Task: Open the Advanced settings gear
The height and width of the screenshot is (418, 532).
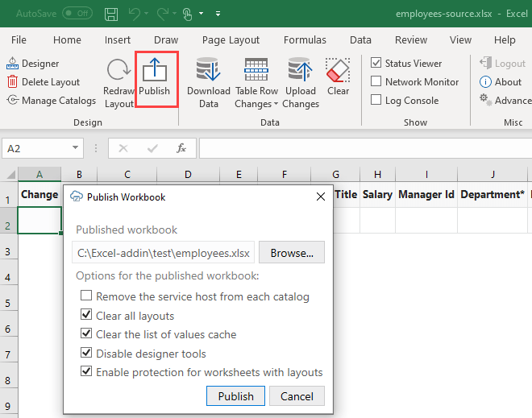Action: (485, 100)
